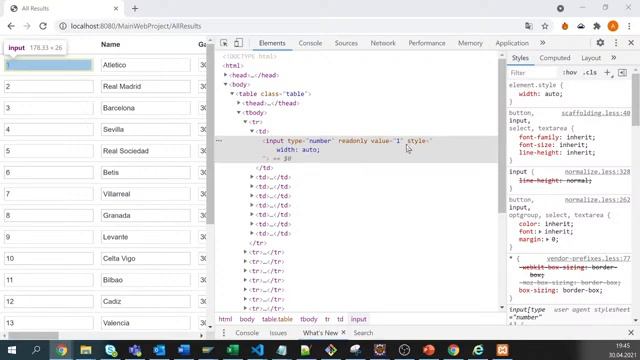Select the Layout pane tab

(591, 58)
